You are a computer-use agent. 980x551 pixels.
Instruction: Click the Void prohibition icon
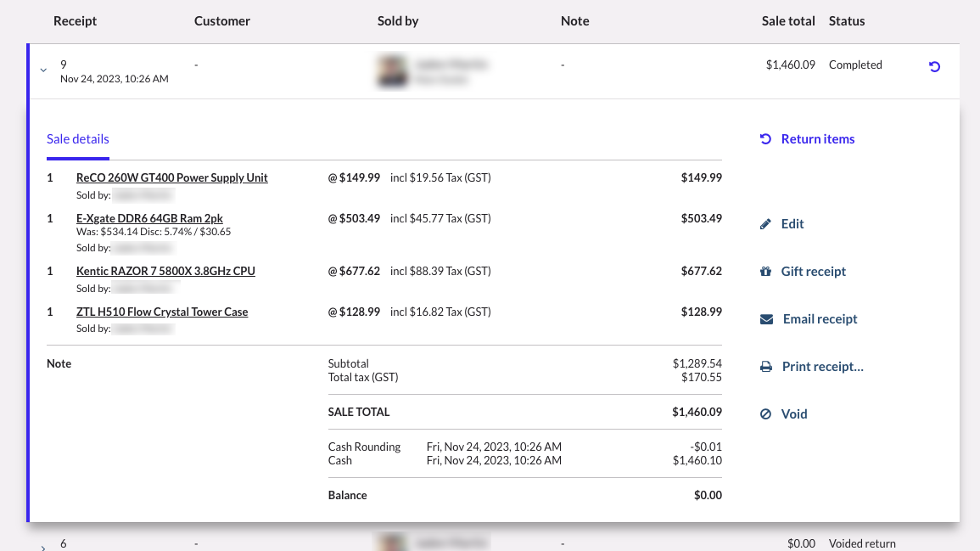[766, 413]
